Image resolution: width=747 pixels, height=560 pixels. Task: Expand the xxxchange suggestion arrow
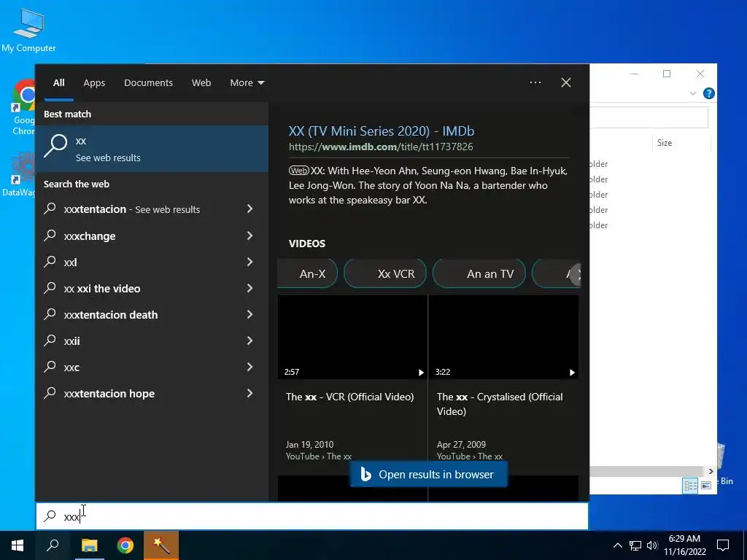coord(249,236)
